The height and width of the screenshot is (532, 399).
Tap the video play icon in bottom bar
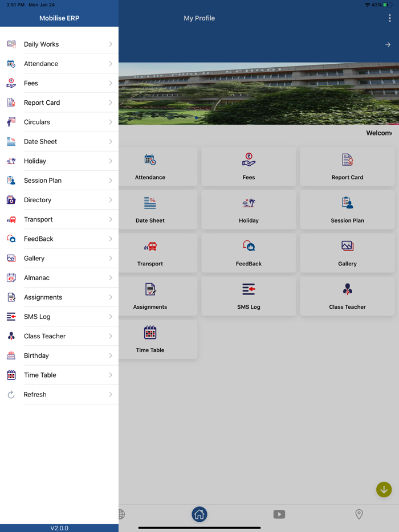pos(279,514)
